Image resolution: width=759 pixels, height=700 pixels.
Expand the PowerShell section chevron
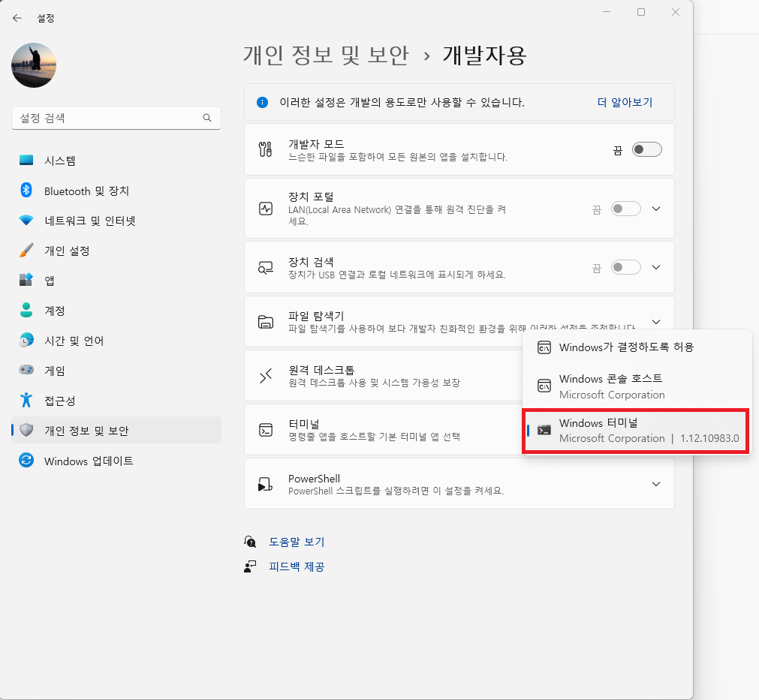point(656,484)
